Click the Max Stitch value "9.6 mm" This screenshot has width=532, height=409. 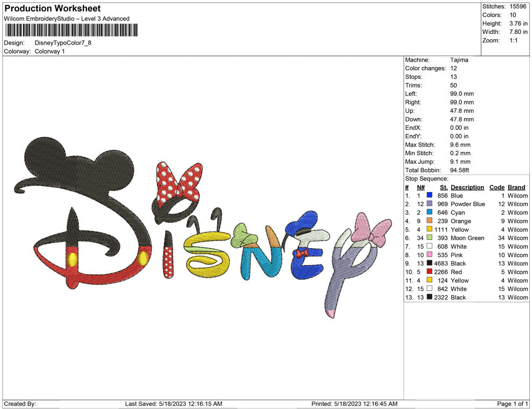point(460,145)
